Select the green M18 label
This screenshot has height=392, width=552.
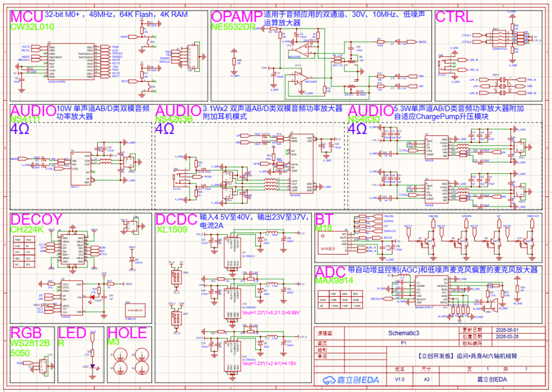click(323, 228)
